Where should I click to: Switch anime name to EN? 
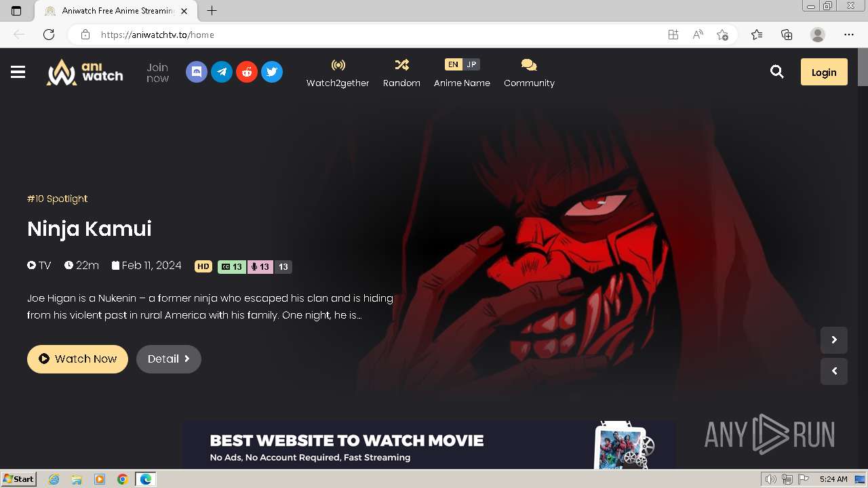click(x=453, y=64)
